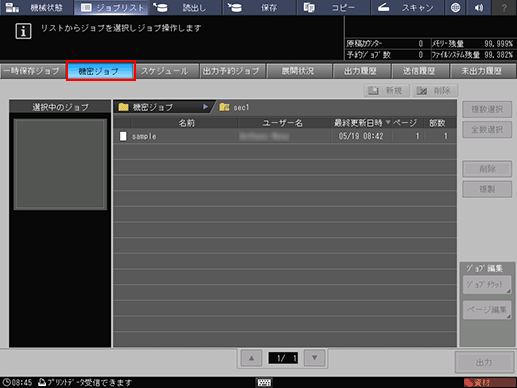Image resolution: width=517 pixels, height=388 pixels.
Task: Click the clock 08:45 in status bar
Action: pos(17,382)
